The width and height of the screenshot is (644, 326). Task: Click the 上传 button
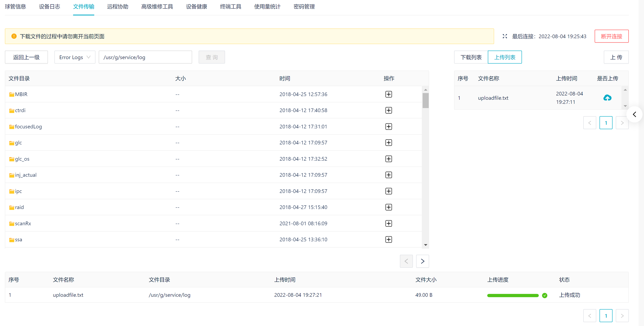click(616, 57)
